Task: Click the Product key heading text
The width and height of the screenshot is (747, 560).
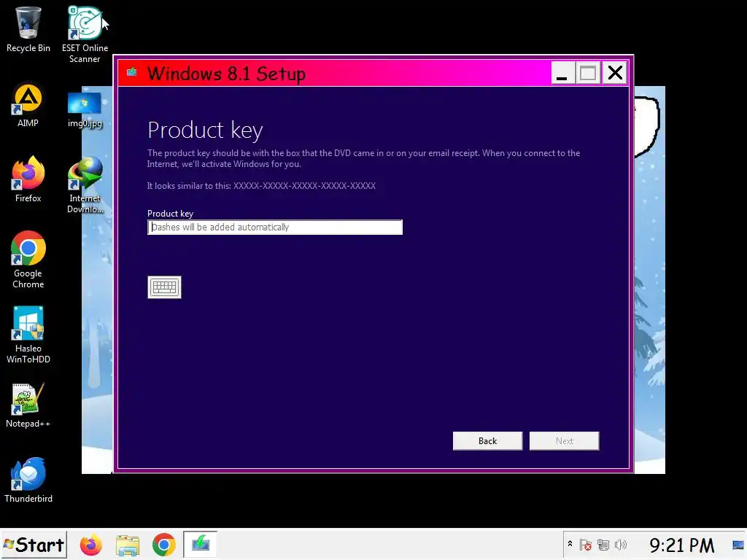Action: point(205,131)
